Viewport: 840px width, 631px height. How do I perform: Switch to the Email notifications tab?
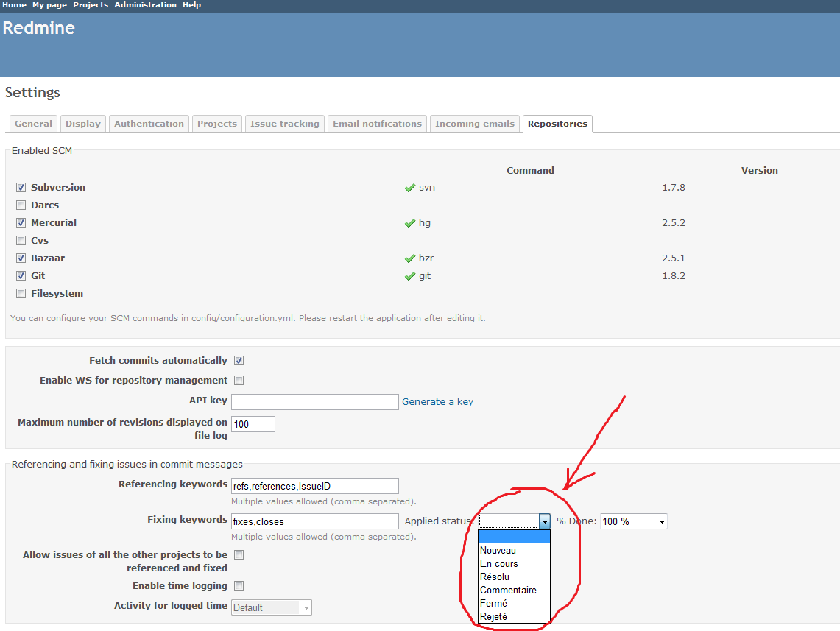click(377, 124)
